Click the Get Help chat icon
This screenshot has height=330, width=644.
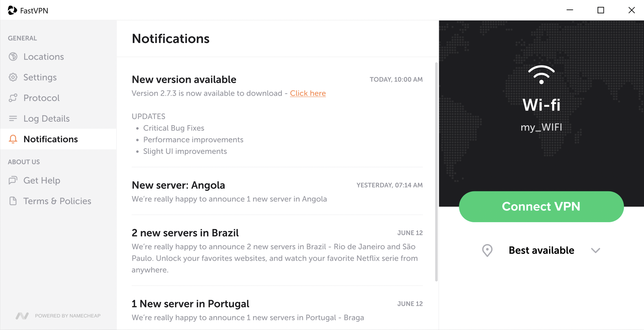(13, 180)
